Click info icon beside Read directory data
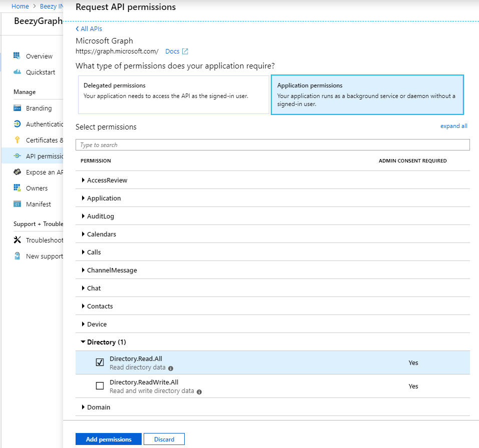 point(171,368)
